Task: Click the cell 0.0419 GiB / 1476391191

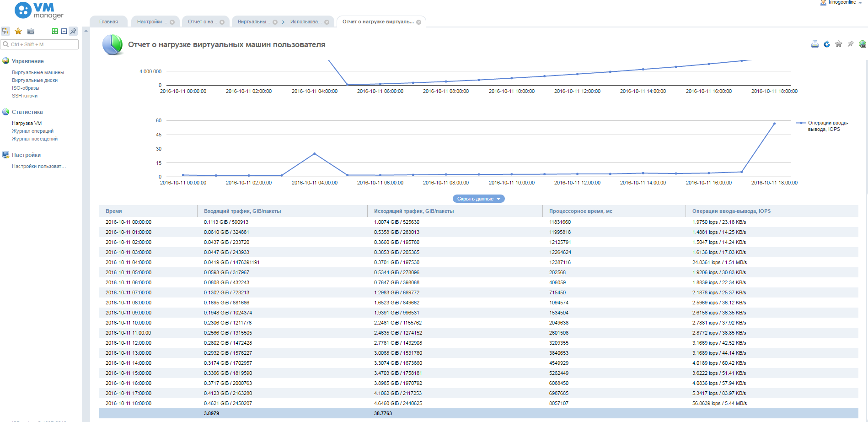Action: (x=231, y=262)
